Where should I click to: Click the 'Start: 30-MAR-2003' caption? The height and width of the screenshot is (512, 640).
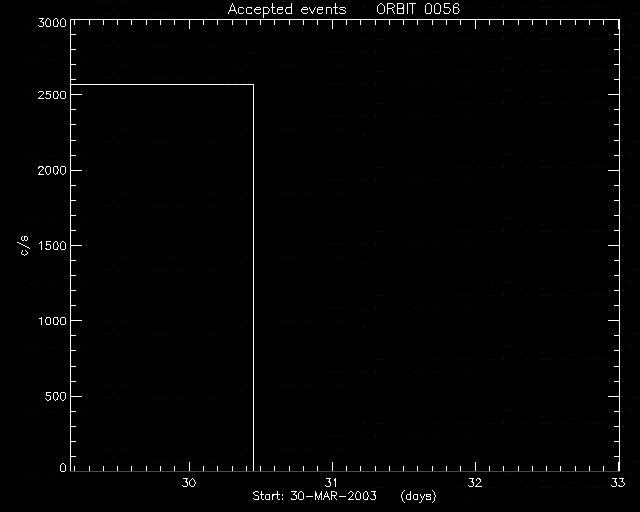pyautogui.click(x=314, y=496)
